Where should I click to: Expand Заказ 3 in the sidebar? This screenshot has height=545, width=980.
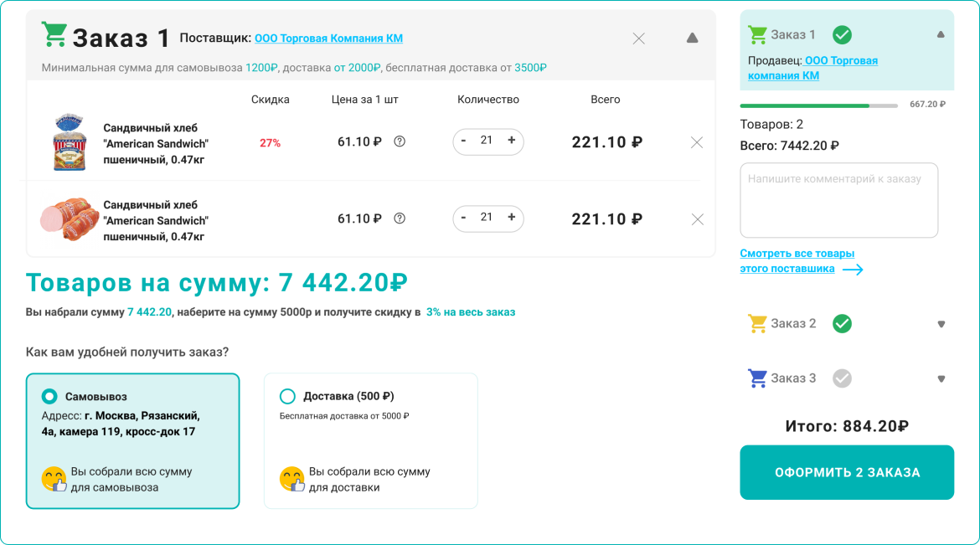941,378
